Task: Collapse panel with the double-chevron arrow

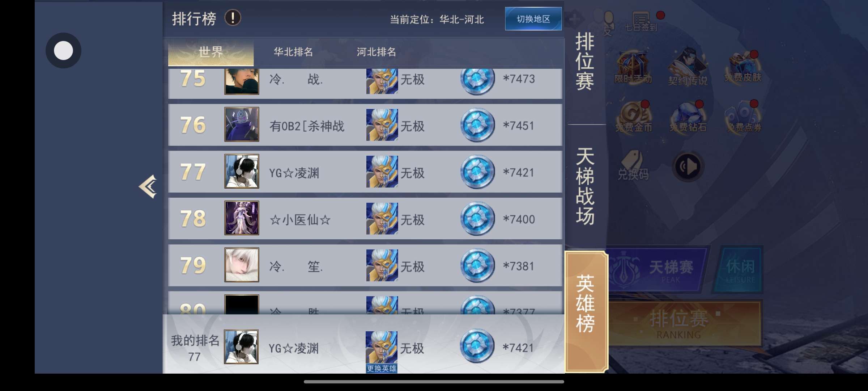Action: pyautogui.click(x=148, y=186)
